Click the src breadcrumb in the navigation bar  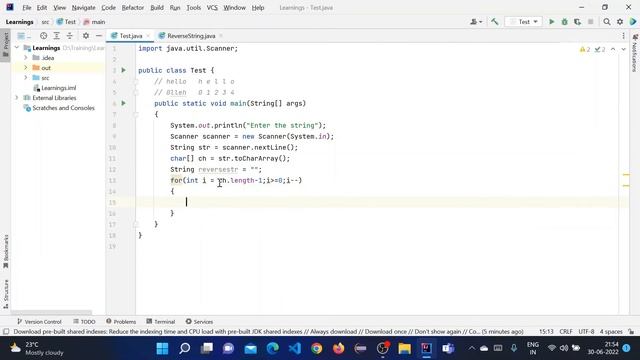tap(45, 22)
